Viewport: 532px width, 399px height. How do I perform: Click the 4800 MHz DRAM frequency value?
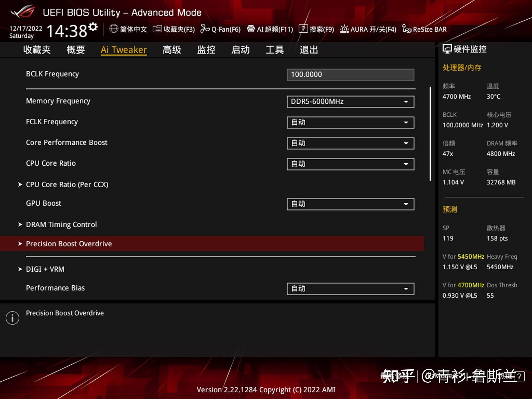tap(501, 154)
